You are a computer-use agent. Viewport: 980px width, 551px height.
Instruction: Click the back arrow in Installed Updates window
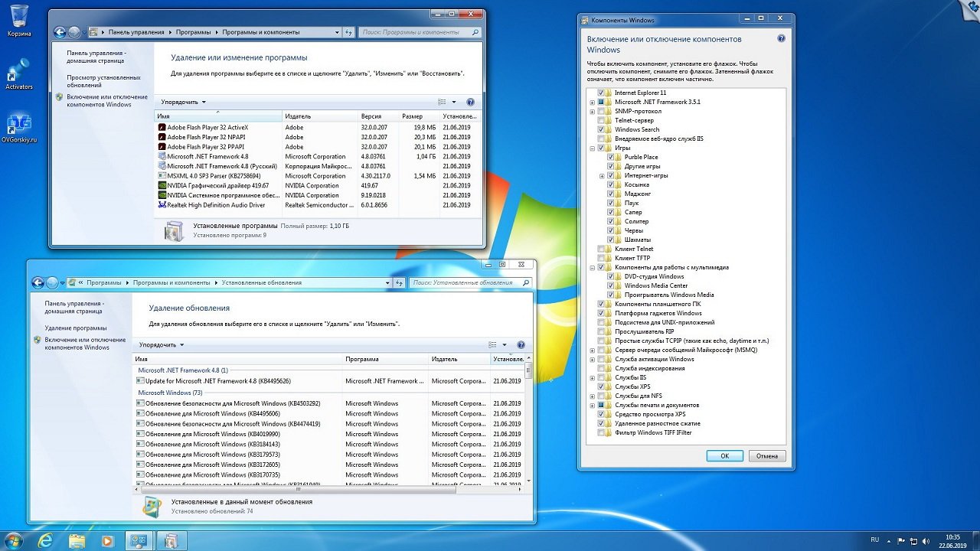[x=38, y=282]
